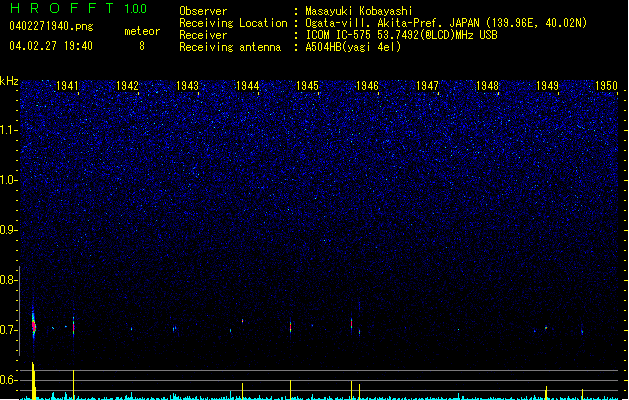Image resolution: width=629 pixels, height=400 pixels.
Task: Click the 1.0 frequency axis label
Action: (8, 180)
